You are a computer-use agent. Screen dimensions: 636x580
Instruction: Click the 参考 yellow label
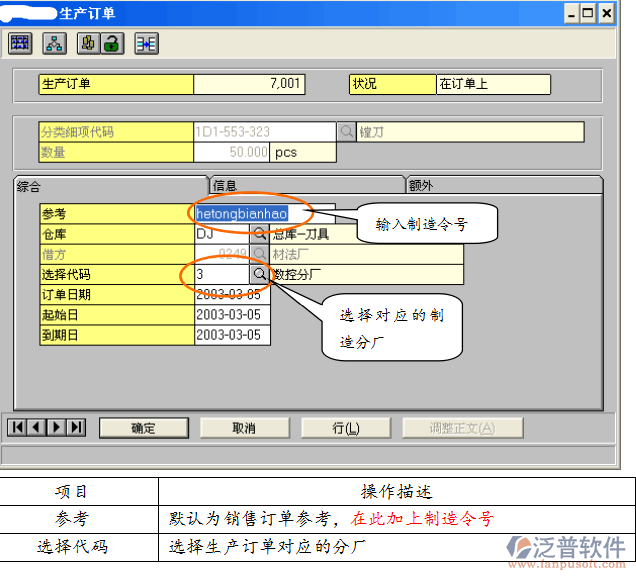117,214
